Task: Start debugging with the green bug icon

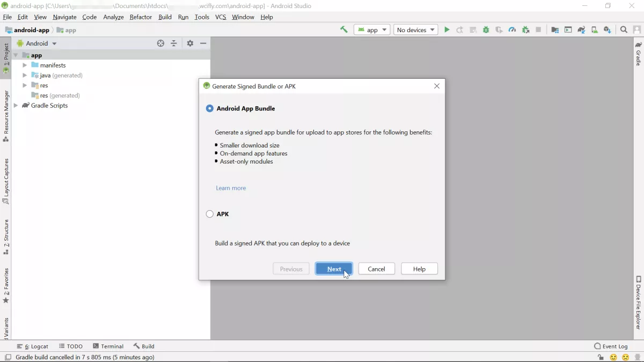Action: click(x=486, y=30)
